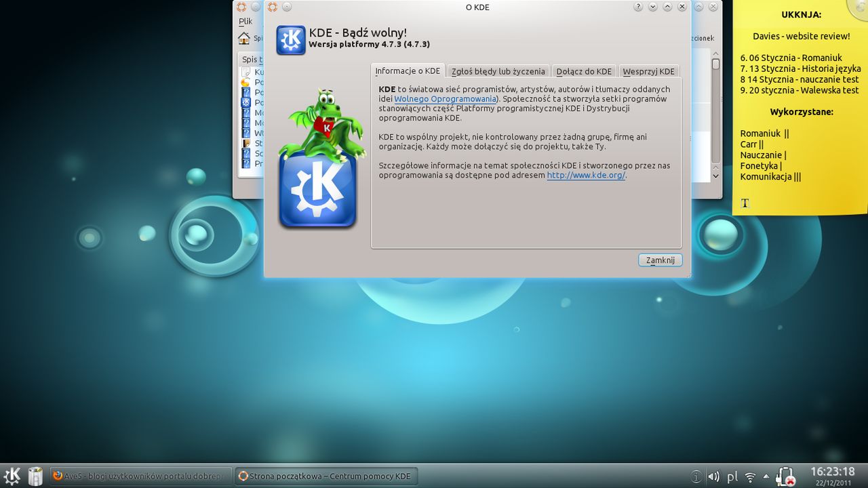The width and height of the screenshot is (868, 488).
Task: Open the KDE application launcher menu
Action: tap(12, 476)
